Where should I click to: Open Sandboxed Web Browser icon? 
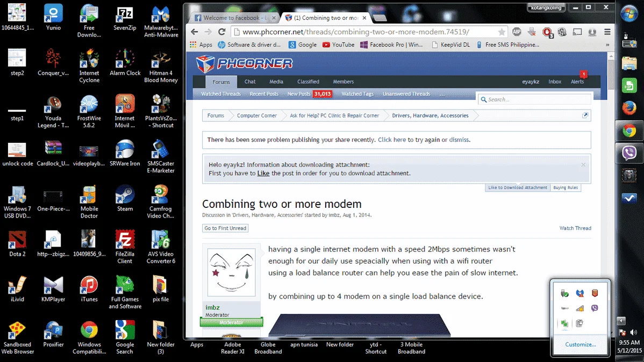[17, 337]
